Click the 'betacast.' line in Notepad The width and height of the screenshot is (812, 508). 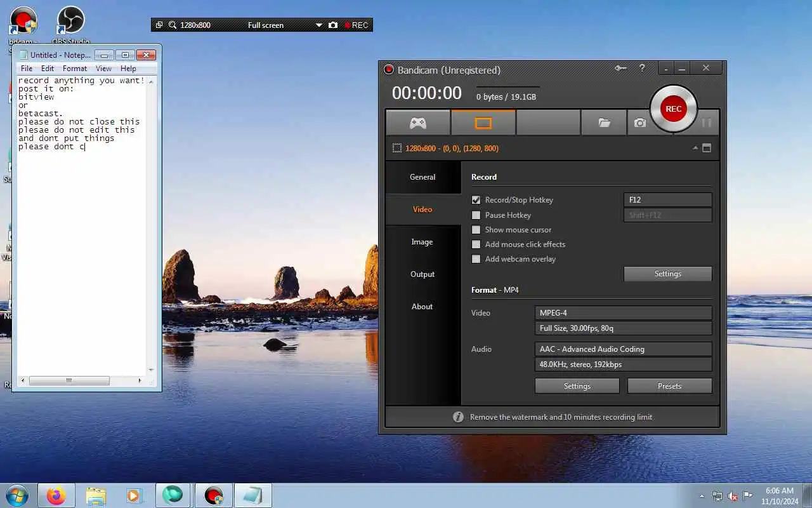tap(41, 114)
